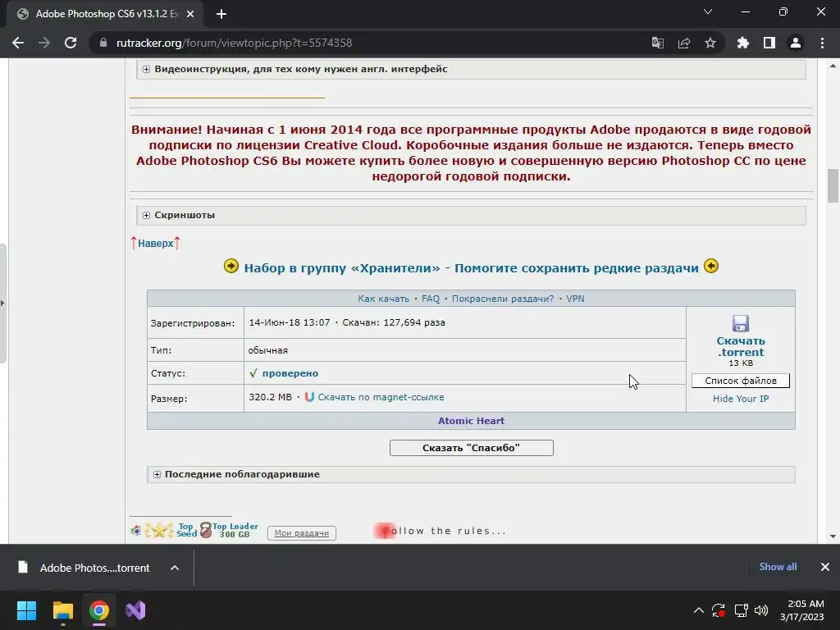Click the Chrome taskbar icon
The height and width of the screenshot is (630, 840).
(99, 610)
